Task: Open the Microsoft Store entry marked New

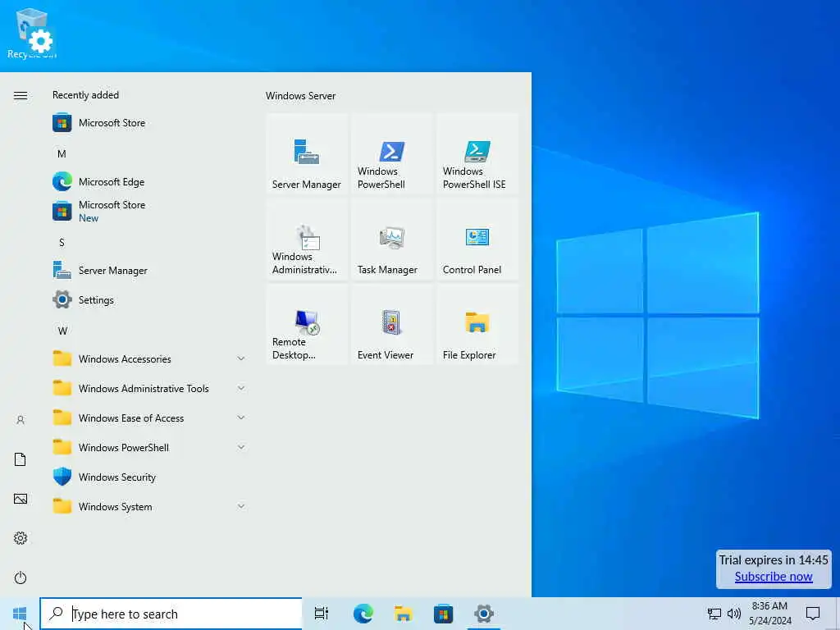Action: pos(150,211)
